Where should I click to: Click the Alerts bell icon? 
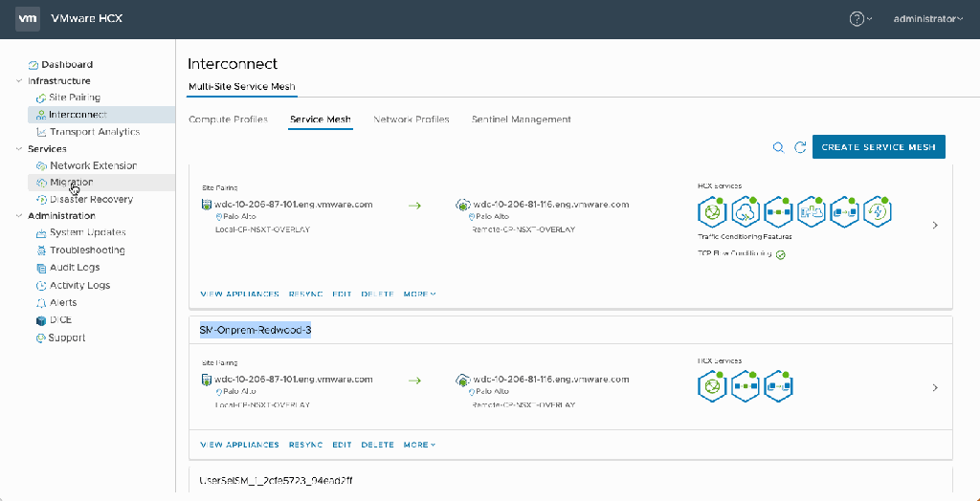tap(42, 303)
